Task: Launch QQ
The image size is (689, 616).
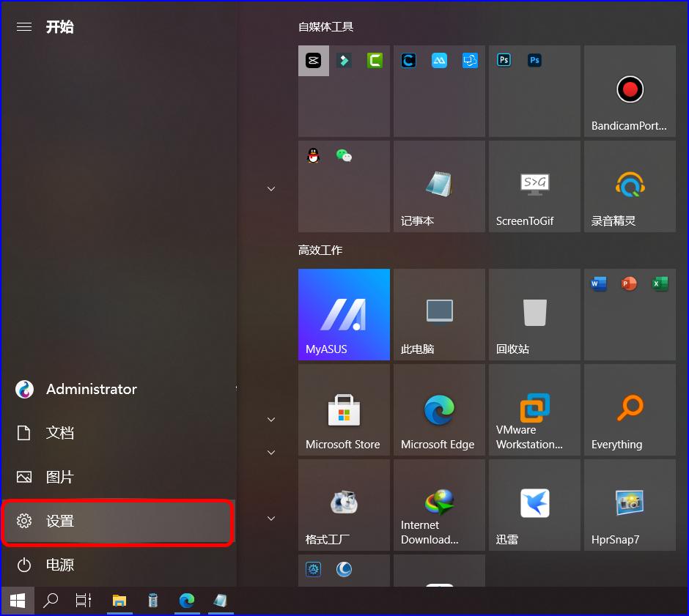Action: click(x=313, y=155)
